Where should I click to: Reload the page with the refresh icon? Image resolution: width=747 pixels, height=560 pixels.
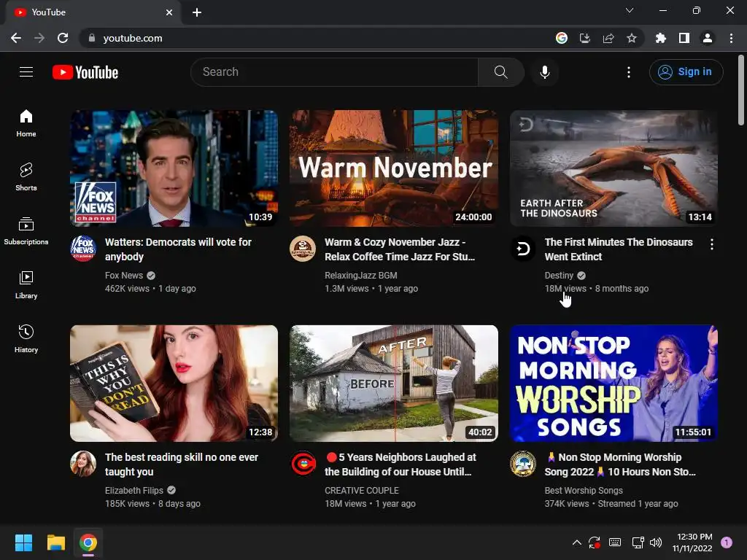click(63, 38)
